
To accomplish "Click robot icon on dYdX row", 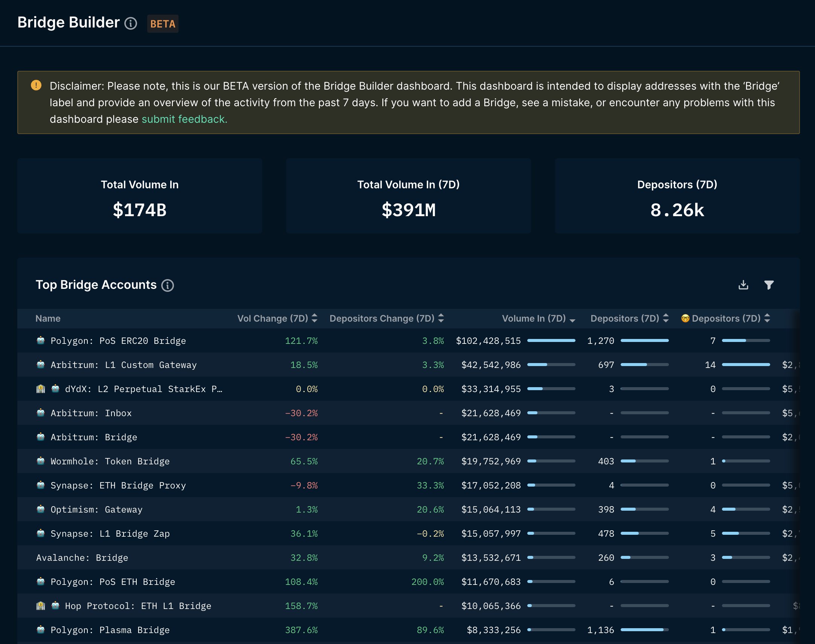I will [55, 389].
